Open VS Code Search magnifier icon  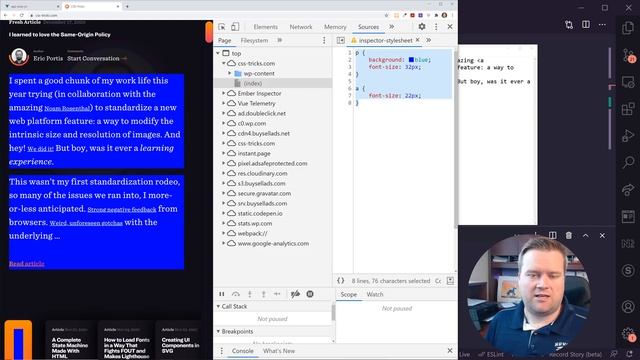click(x=628, y=162)
